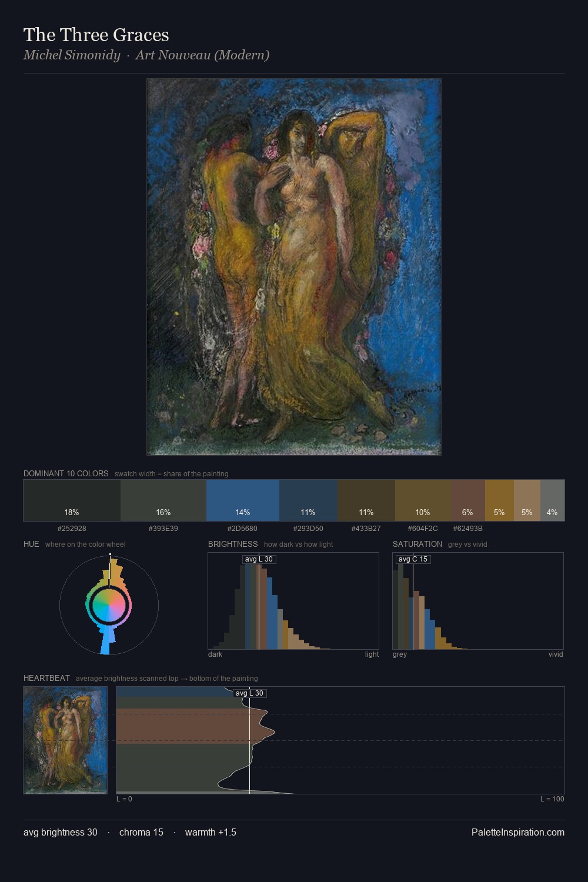Click the 'vivid' axis label
Viewport: 588px width, 882px height.
click(556, 654)
